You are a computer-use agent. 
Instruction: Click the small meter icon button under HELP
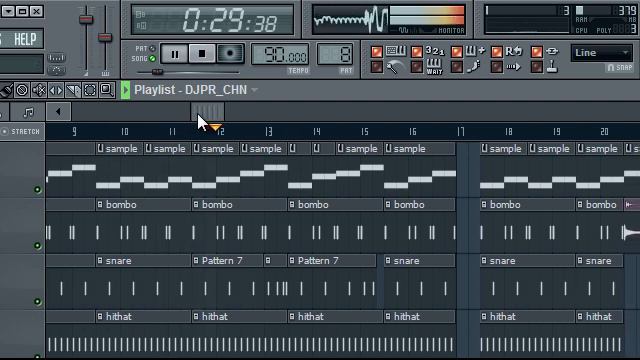[56, 58]
